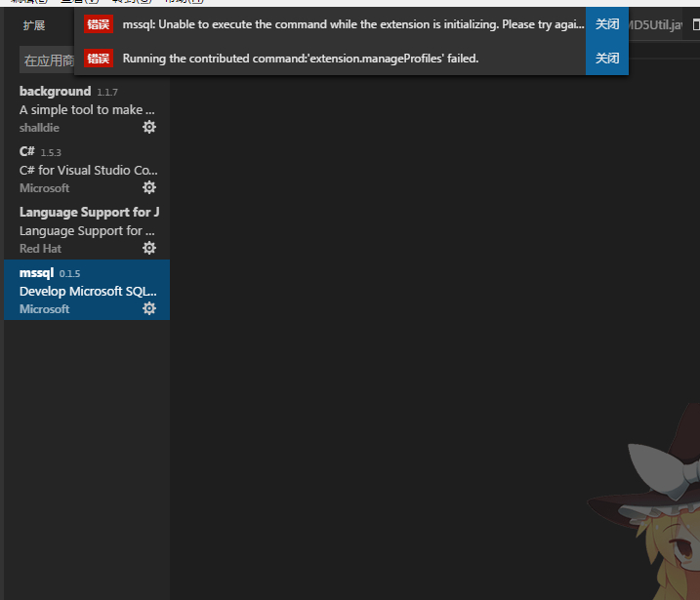The width and height of the screenshot is (700, 600).
Task: Select the background extension entry
Action: [x=87, y=108]
